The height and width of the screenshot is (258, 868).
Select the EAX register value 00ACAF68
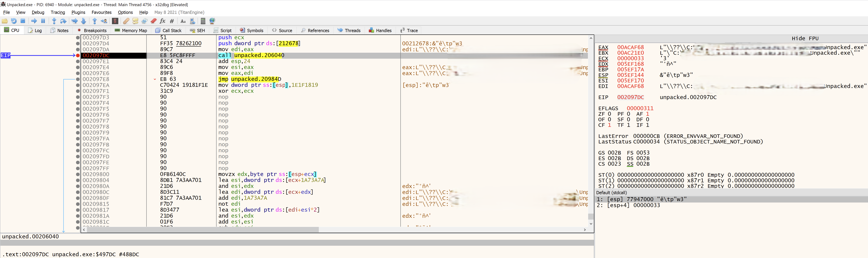pos(630,47)
